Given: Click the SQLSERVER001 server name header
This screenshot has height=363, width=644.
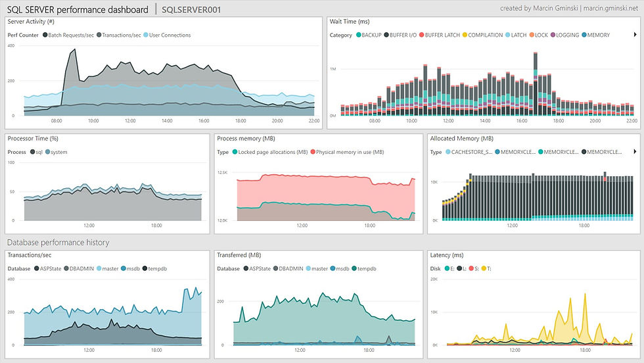Looking at the screenshot, I should tap(191, 9).
